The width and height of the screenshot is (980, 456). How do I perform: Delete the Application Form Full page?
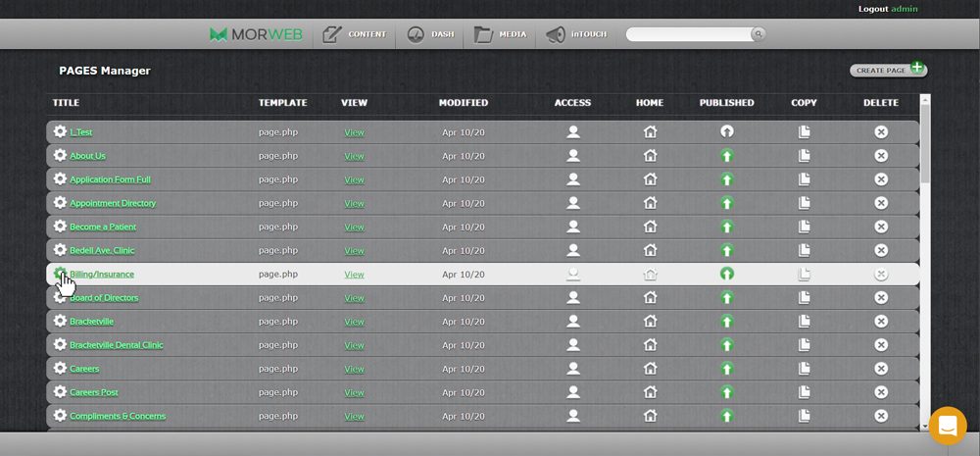[x=881, y=179]
